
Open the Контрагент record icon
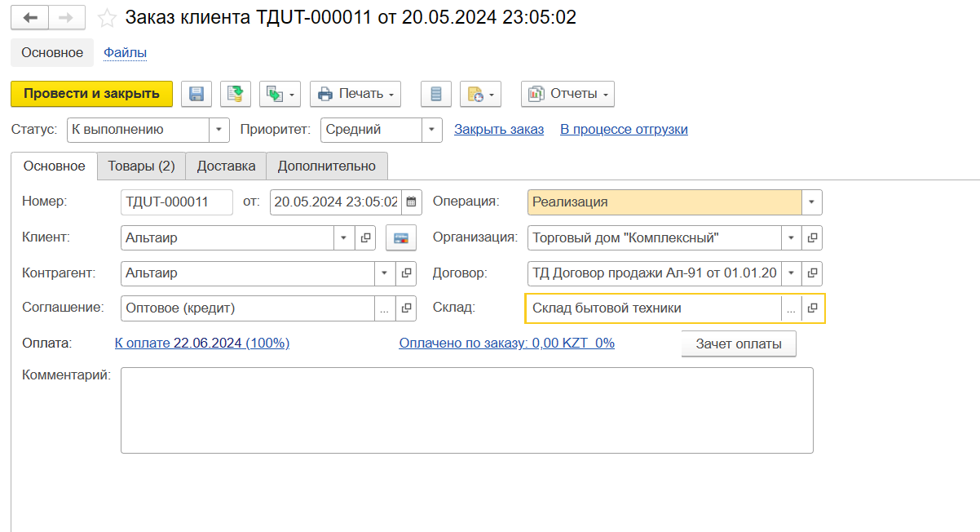click(x=407, y=273)
